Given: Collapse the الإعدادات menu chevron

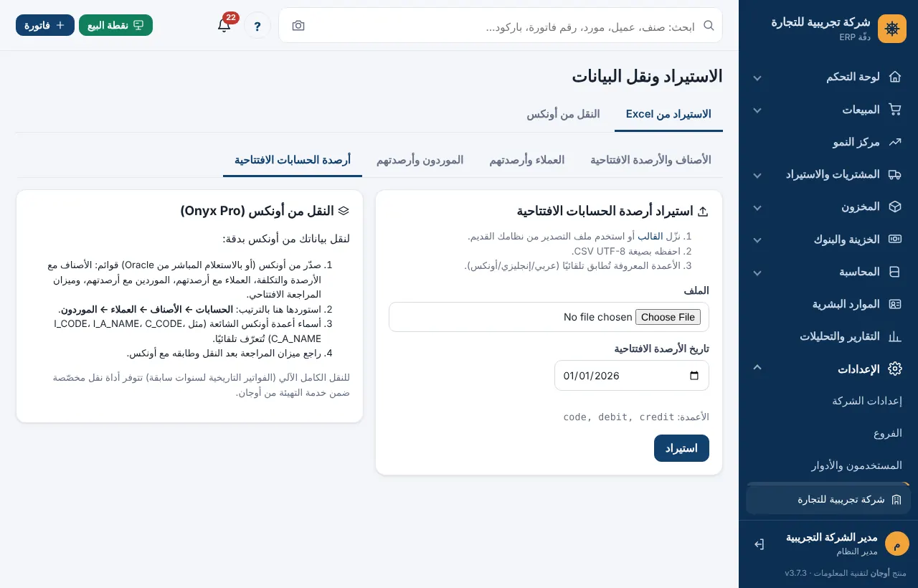Looking at the screenshot, I should (x=757, y=367).
